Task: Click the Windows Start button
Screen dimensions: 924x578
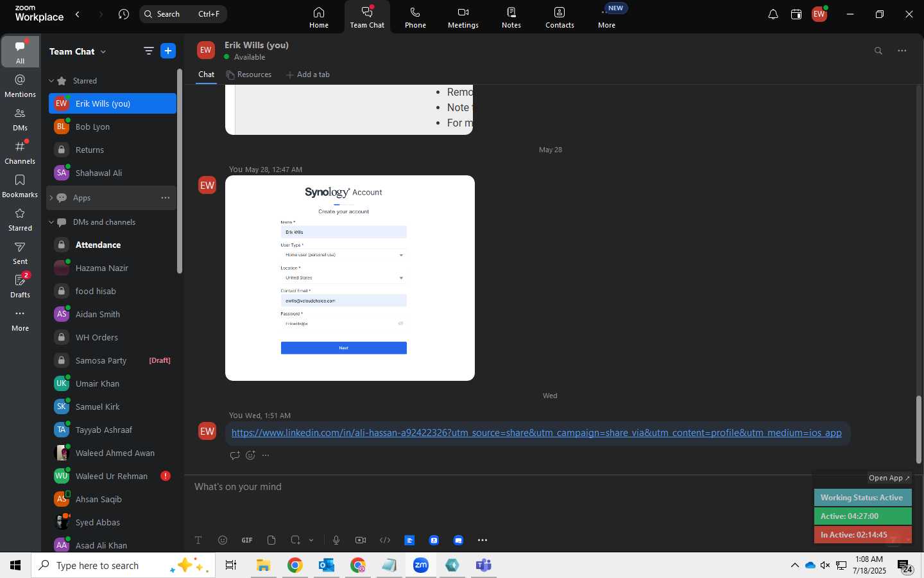Action: (15, 565)
